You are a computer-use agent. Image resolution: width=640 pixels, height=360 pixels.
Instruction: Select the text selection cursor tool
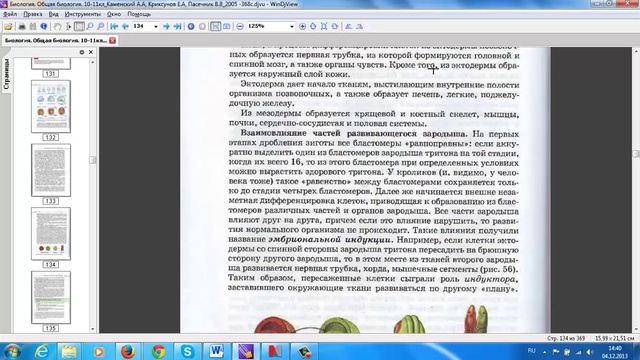click(x=68, y=27)
